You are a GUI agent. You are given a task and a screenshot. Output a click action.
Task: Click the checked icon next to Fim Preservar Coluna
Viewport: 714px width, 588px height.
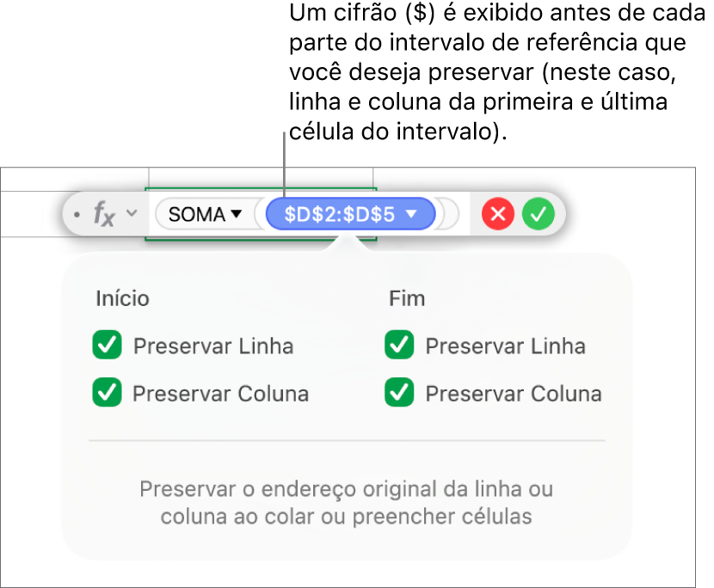[399, 393]
